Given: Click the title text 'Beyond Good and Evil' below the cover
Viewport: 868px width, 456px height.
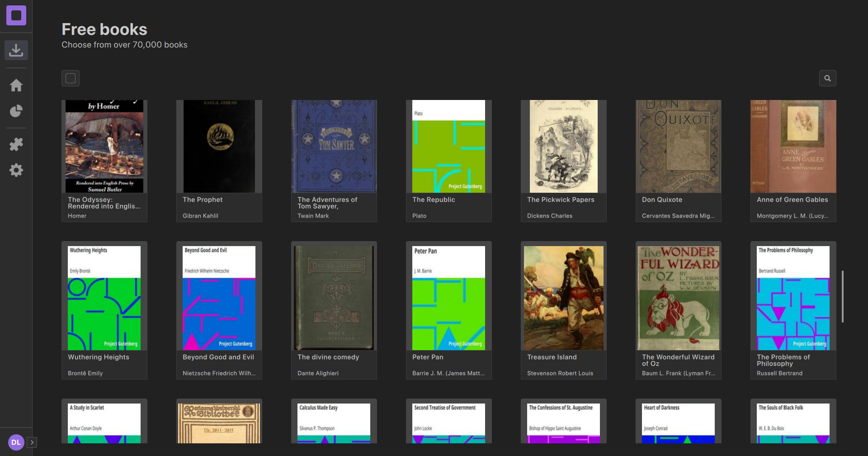Looking at the screenshot, I should (218, 357).
